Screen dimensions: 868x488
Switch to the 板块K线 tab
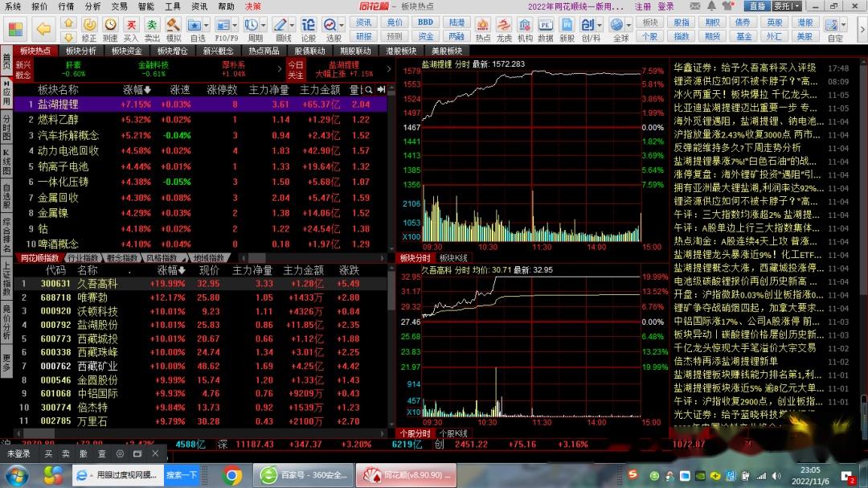(x=453, y=258)
